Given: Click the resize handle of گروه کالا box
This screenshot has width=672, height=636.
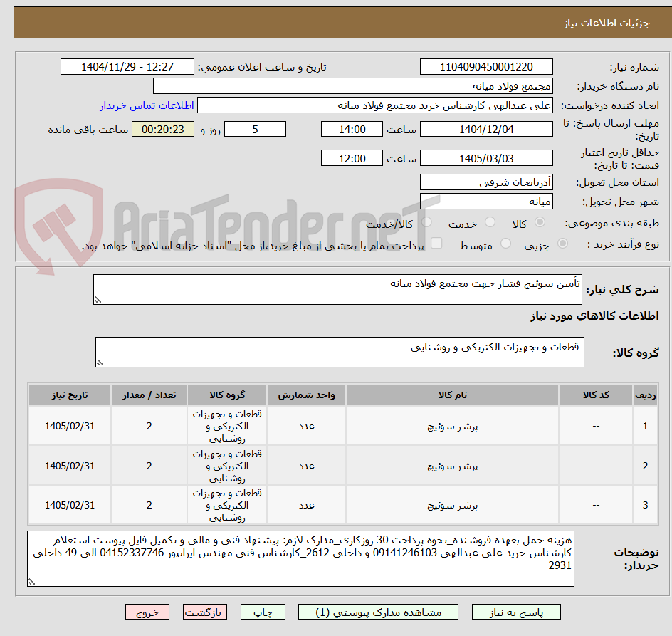Looking at the screenshot, I should click(x=100, y=363).
